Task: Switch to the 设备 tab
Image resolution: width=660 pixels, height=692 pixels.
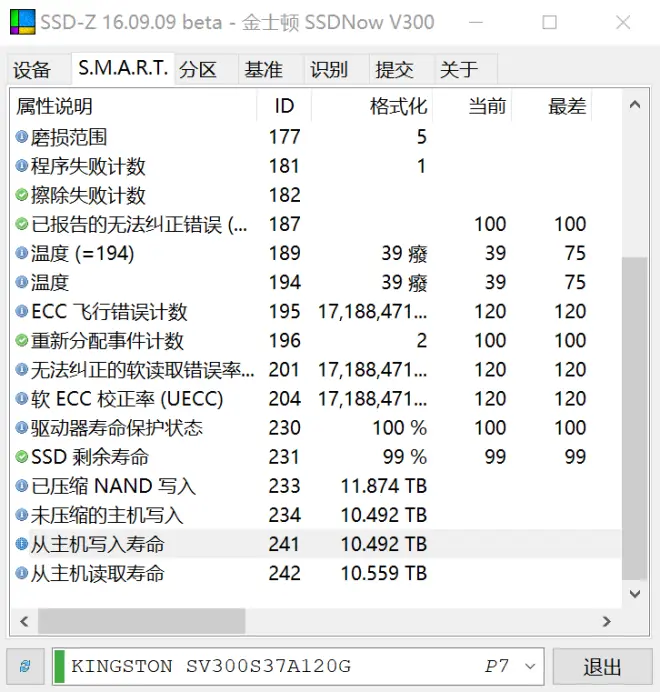Action: pyautogui.click(x=33, y=70)
